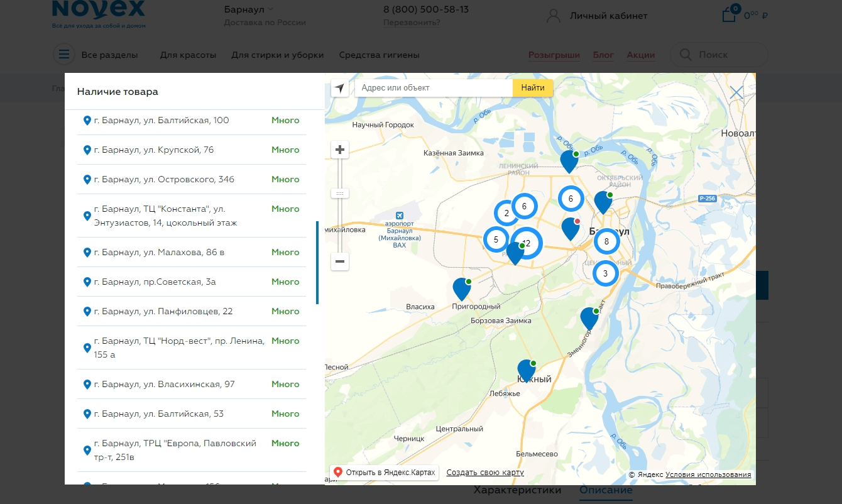Zoom out the map with minus button
The width and height of the screenshot is (842, 504).
pyautogui.click(x=340, y=261)
